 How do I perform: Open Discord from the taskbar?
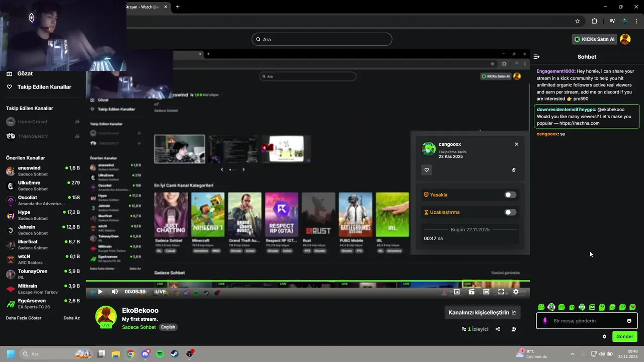coord(145,354)
